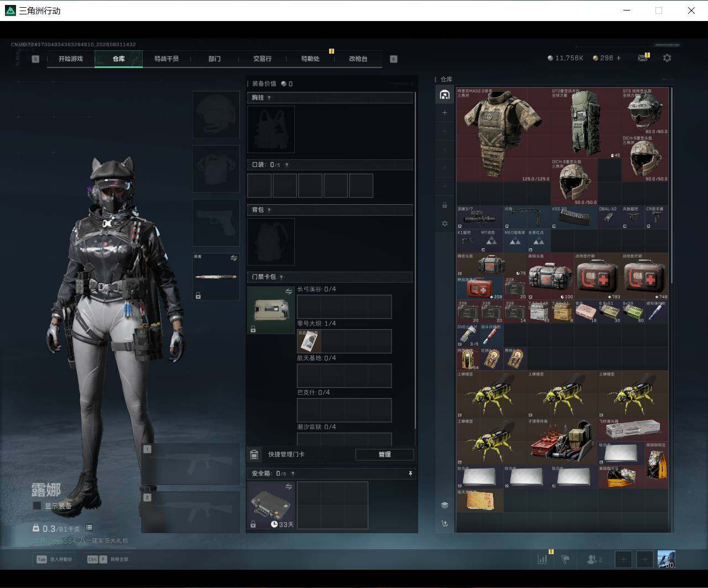
Task: Open the 交易行 tab
Action: pos(262,59)
